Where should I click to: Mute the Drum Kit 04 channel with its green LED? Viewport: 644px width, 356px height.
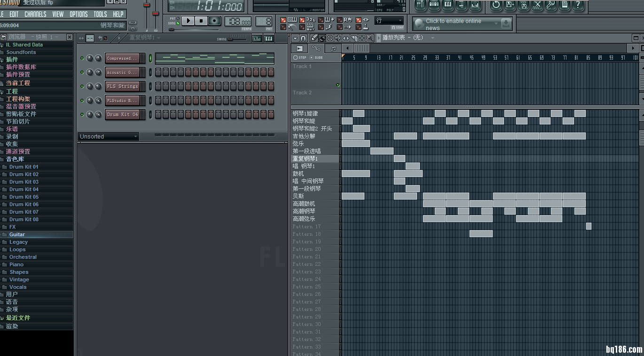[82, 115]
